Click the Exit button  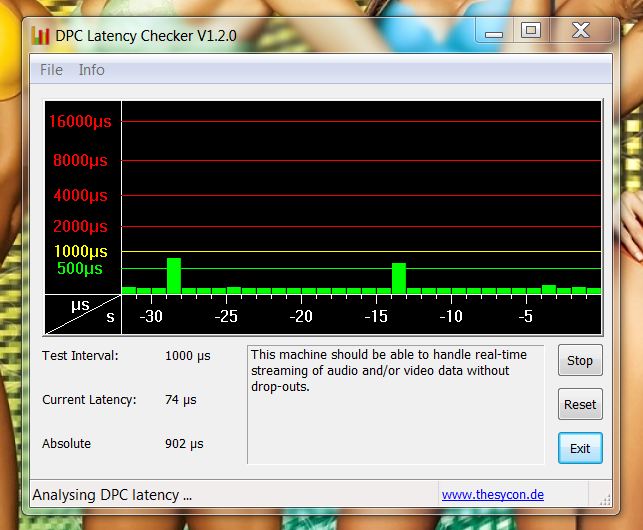point(580,448)
